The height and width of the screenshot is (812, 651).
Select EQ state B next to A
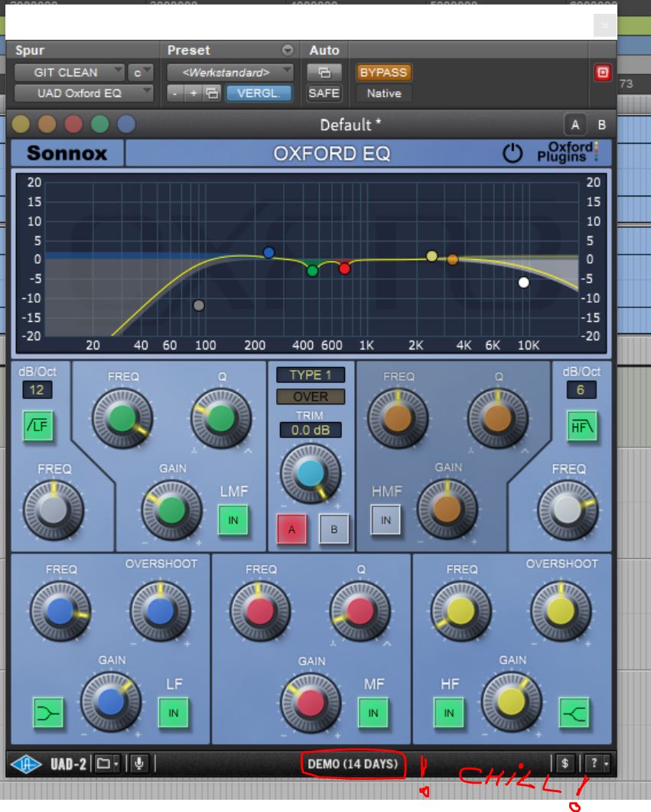coord(601,125)
